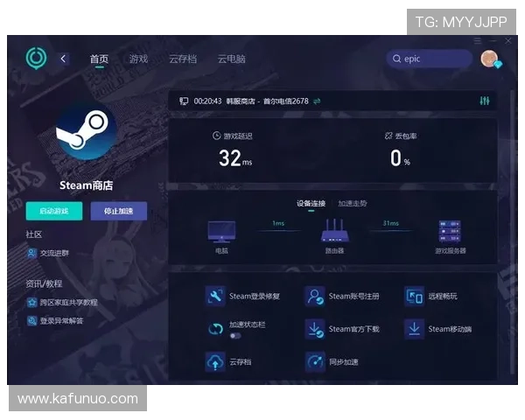The image size is (525, 420).
Task: Open 远程畅玩 remote play tool
Action: coord(430,297)
